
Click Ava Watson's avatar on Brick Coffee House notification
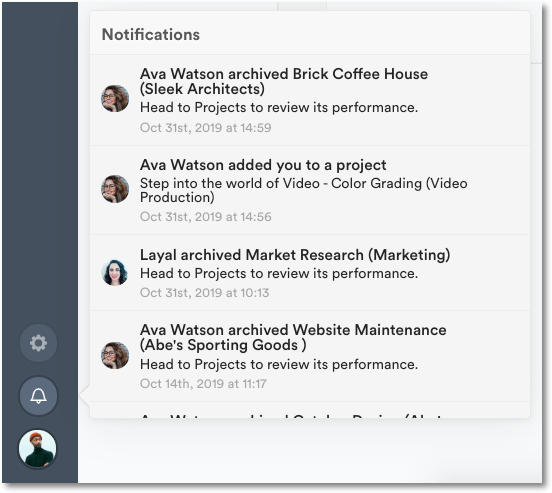[x=115, y=98]
